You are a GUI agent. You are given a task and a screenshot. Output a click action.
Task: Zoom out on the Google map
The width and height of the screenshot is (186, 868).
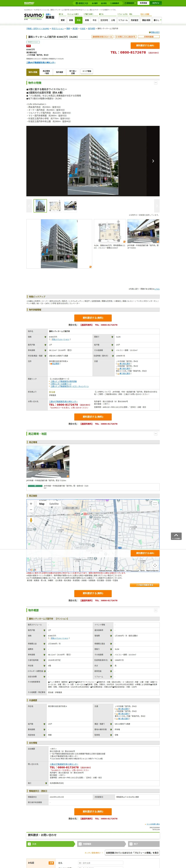tap(31, 510)
